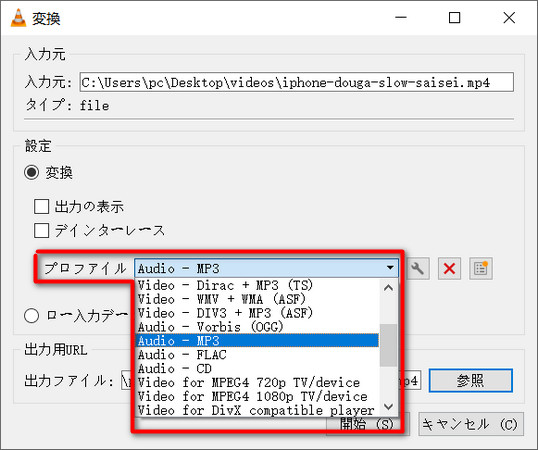The width and height of the screenshot is (538, 450).
Task: Choose Video for MPEG4 720p TV/device
Action: [257, 382]
